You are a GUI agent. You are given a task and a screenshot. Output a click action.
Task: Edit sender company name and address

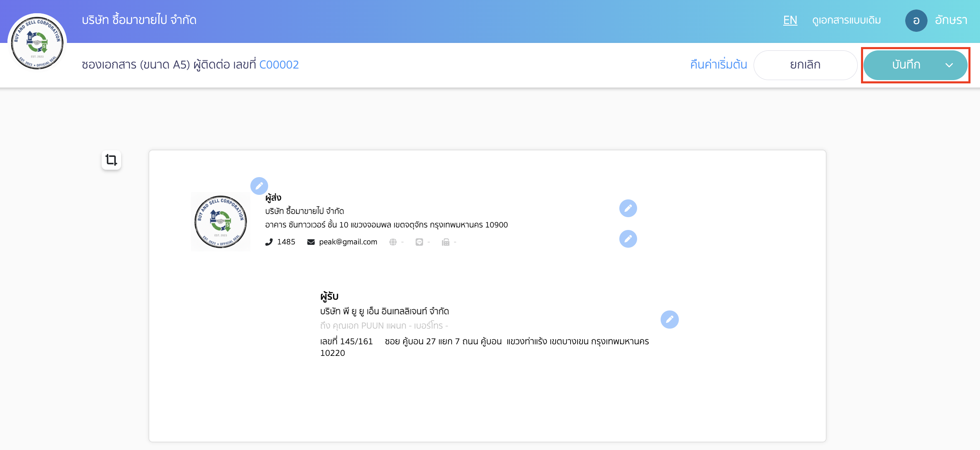click(x=628, y=208)
